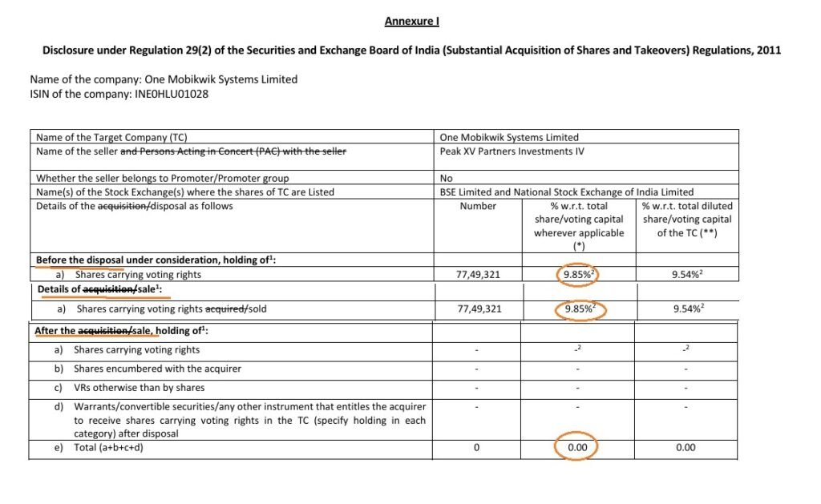Click the "Annexure I" heading
The height and width of the screenshot is (504, 821).
(x=411, y=22)
